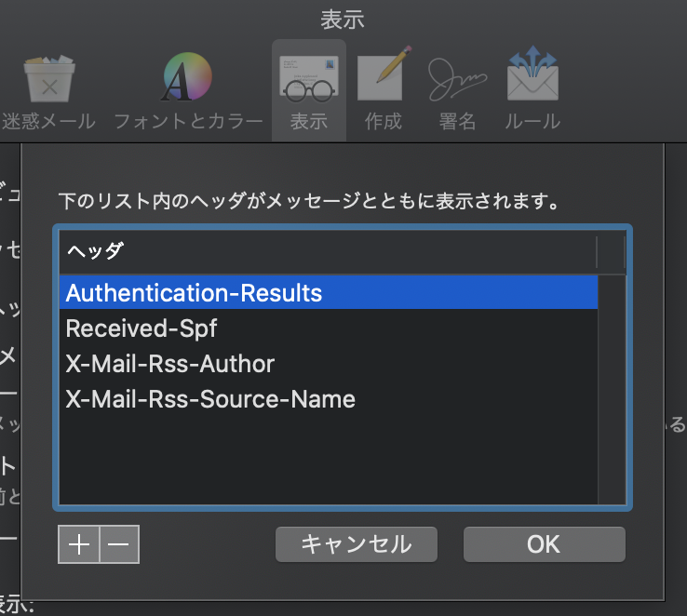Open the 迷惑メール preferences trash icon
The height and width of the screenshot is (616, 687).
[x=49, y=78]
